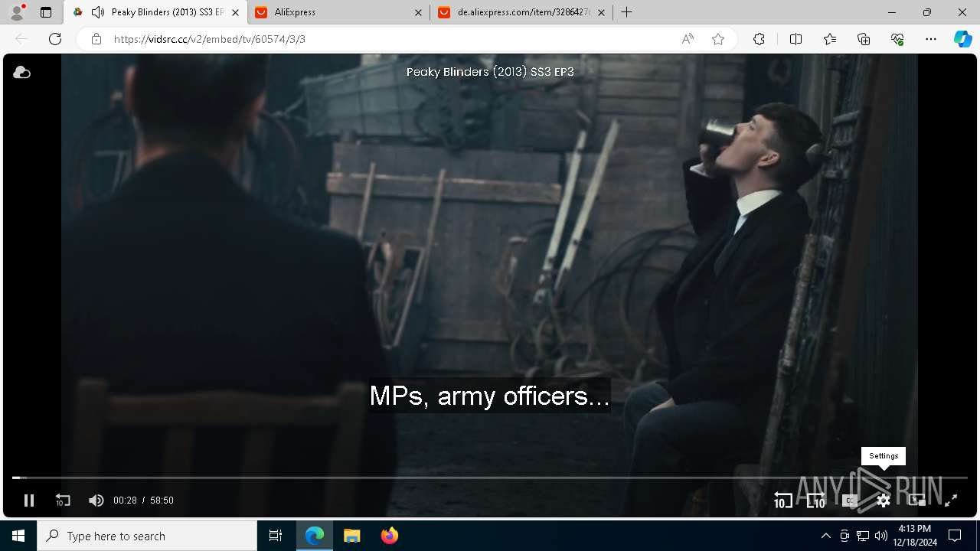Open the Copilot sidebar

pos(962,39)
